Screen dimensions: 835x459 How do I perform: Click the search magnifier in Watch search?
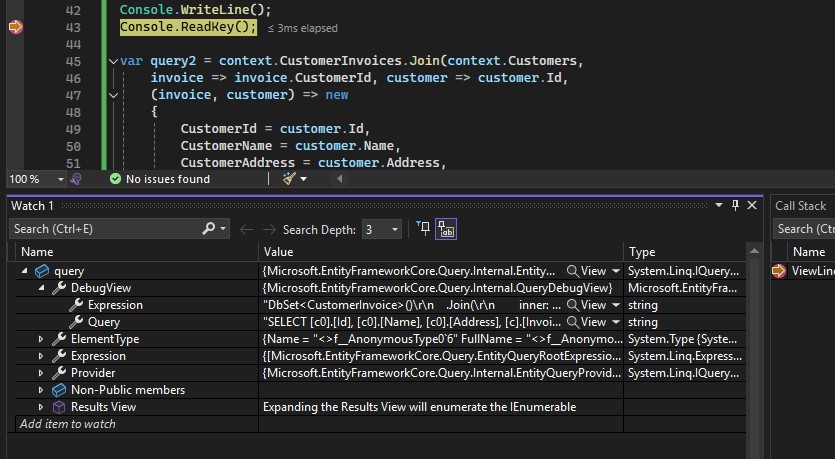[x=210, y=229]
